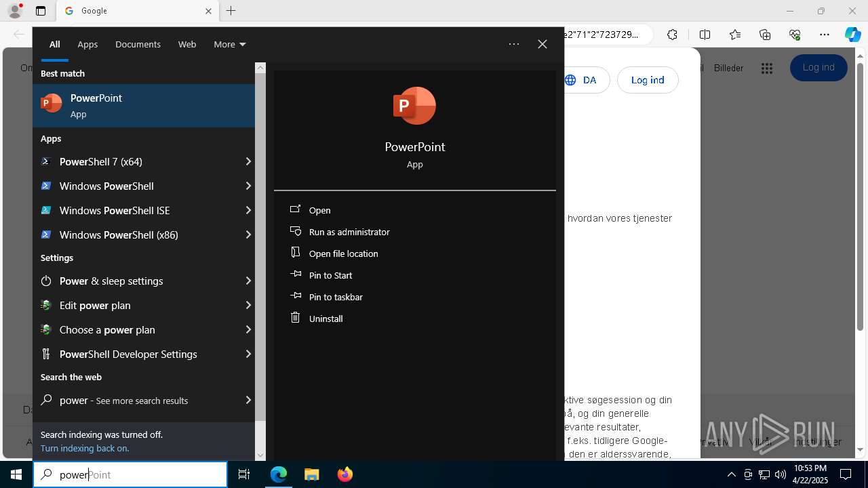
Task: Click the Open action icon
Action: coord(295,209)
